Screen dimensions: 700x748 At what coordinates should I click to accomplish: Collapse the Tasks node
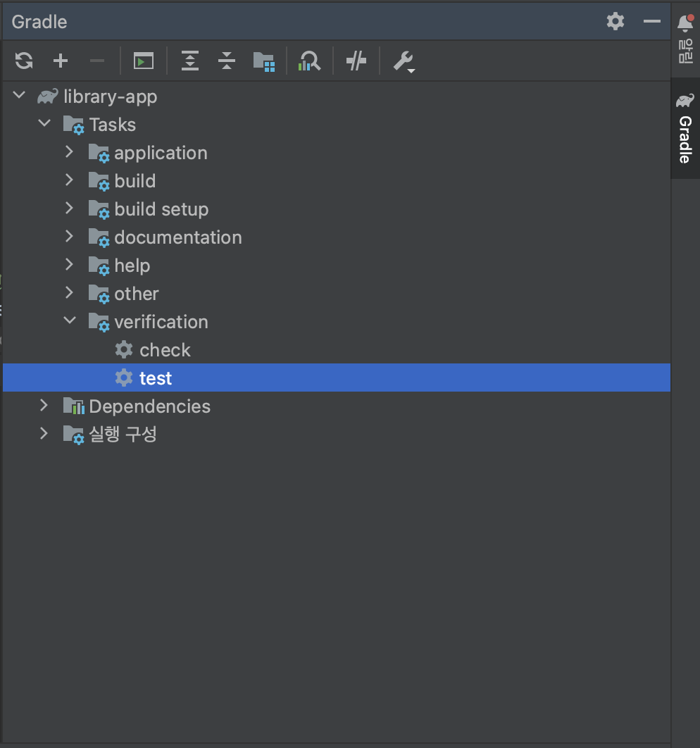pyautogui.click(x=44, y=123)
